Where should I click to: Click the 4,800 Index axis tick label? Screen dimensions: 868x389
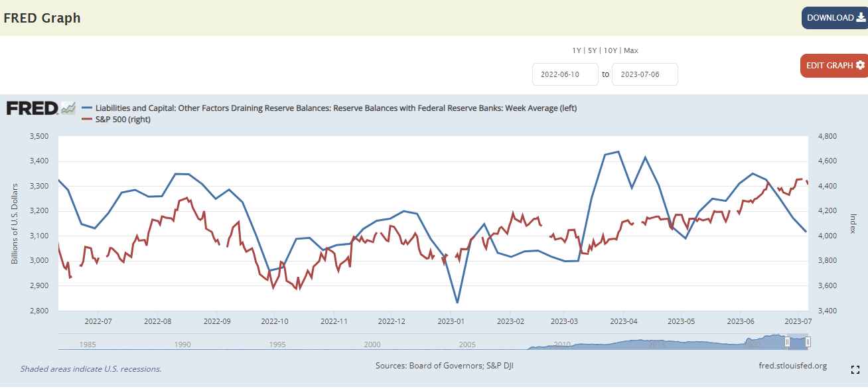(827, 136)
